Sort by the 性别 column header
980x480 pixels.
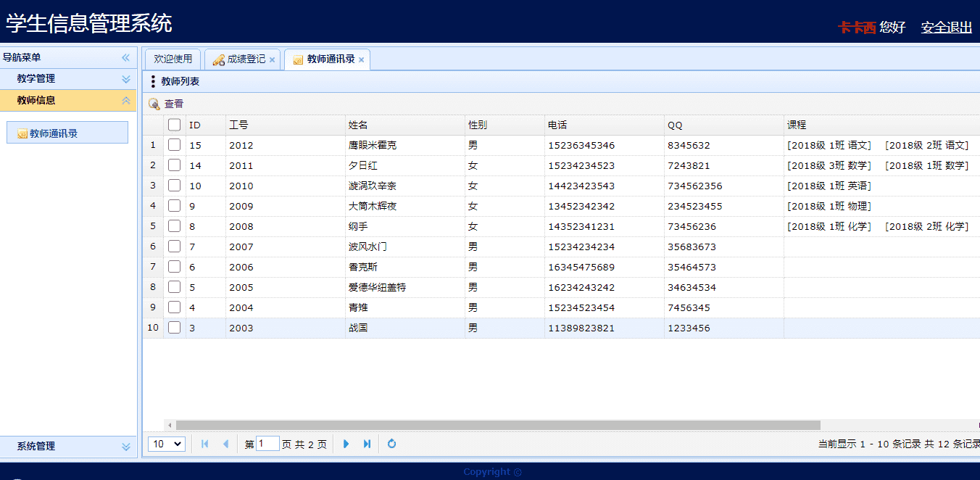(x=504, y=125)
